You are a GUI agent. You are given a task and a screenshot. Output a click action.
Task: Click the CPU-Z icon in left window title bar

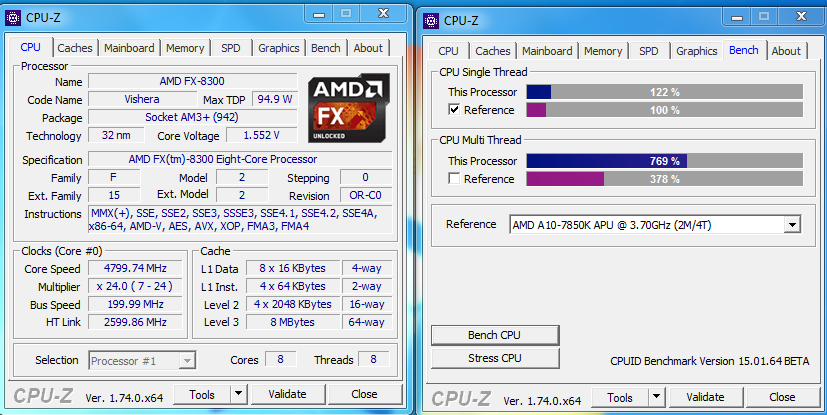click(13, 17)
